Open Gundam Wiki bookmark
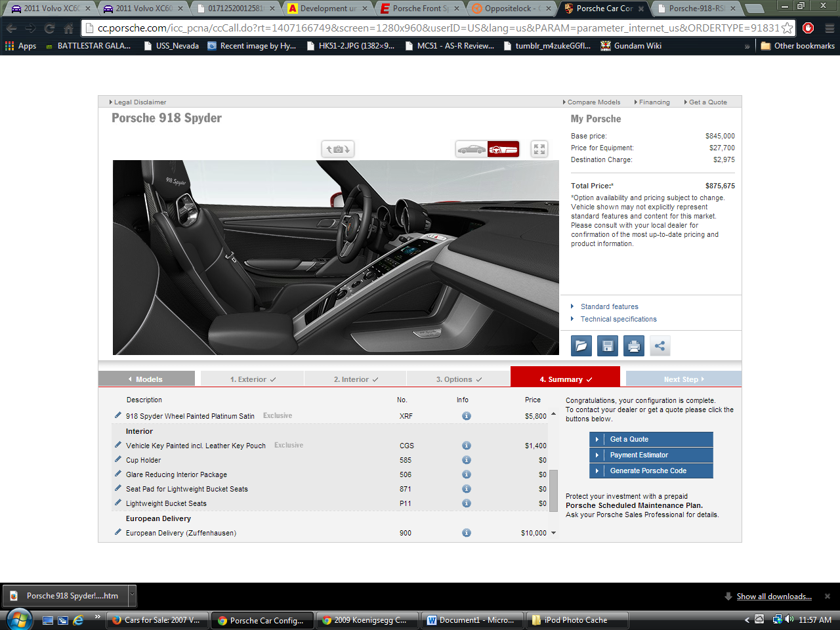This screenshot has height=630, width=840. (631, 46)
